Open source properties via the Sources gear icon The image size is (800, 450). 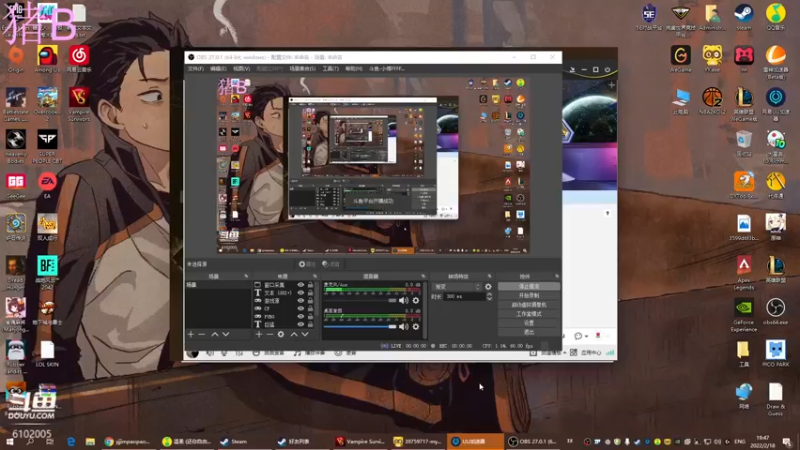point(281,334)
